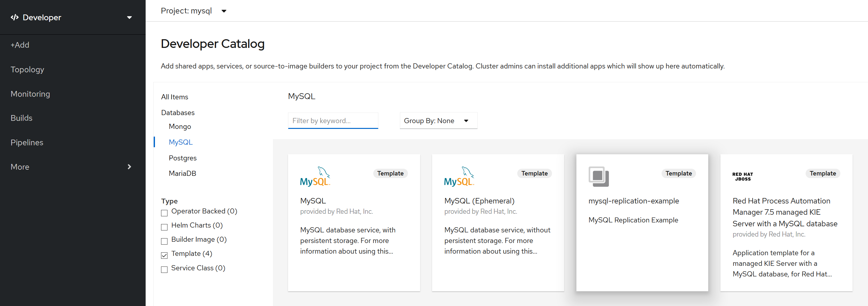Select the All Items category

coord(175,97)
